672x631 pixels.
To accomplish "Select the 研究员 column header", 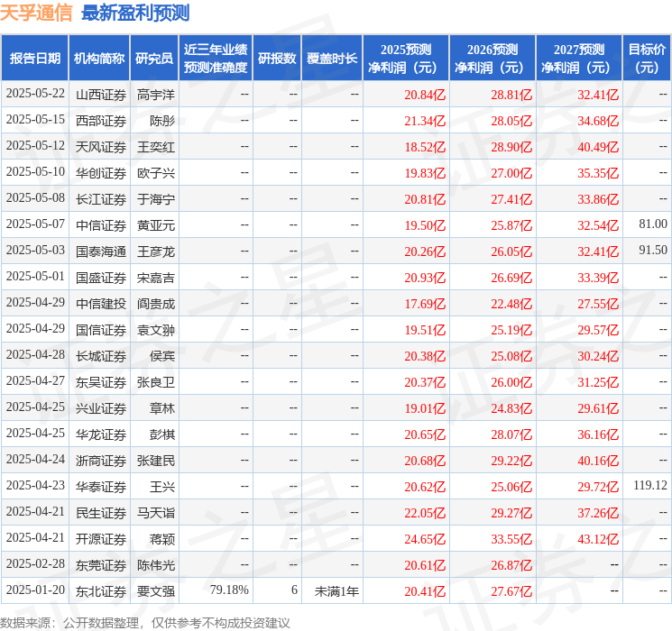I will (x=154, y=59).
